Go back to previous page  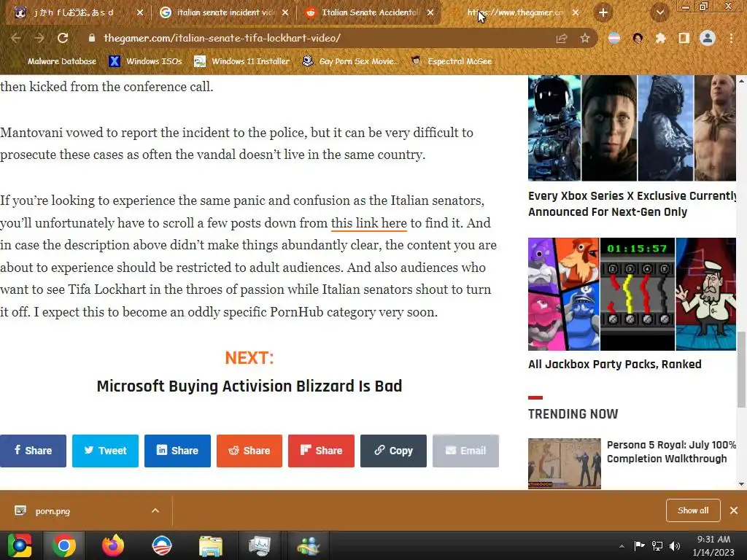click(16, 38)
